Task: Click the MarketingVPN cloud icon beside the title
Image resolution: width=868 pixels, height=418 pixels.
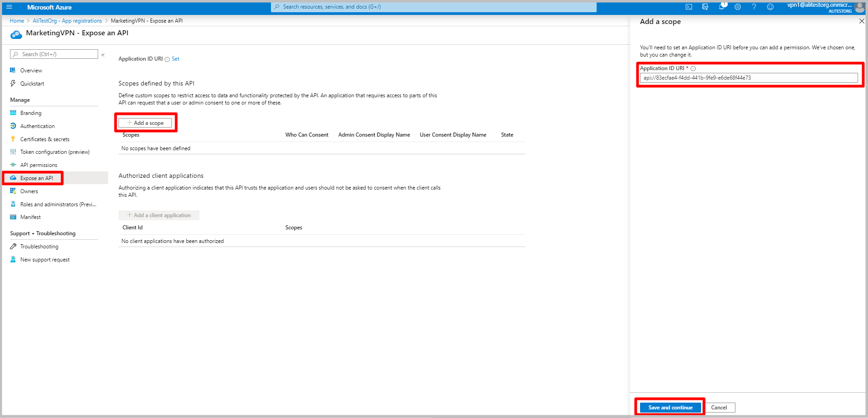Action: coord(16,34)
